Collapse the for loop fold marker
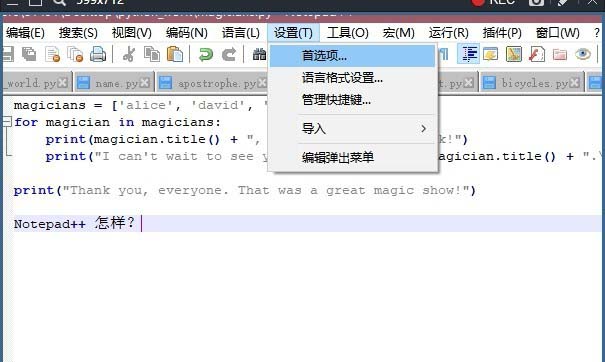This screenshot has height=362, width=605. coord(7,122)
